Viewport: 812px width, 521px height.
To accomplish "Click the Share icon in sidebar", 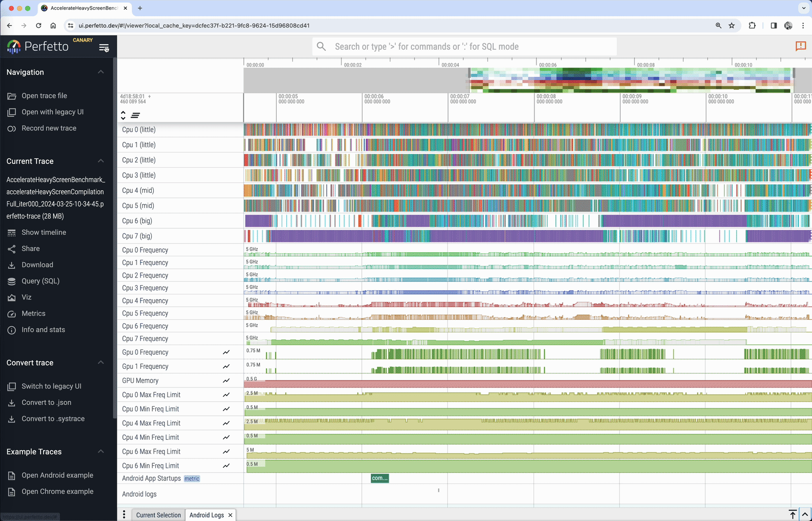I will pyautogui.click(x=12, y=249).
